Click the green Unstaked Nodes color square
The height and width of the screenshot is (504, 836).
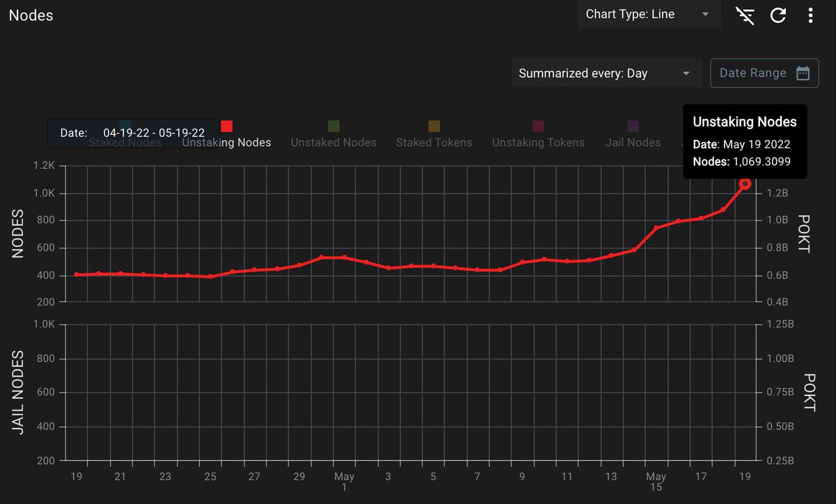(x=334, y=126)
